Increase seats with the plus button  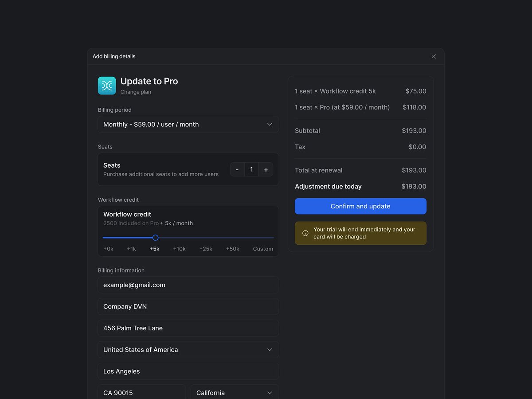(x=266, y=169)
